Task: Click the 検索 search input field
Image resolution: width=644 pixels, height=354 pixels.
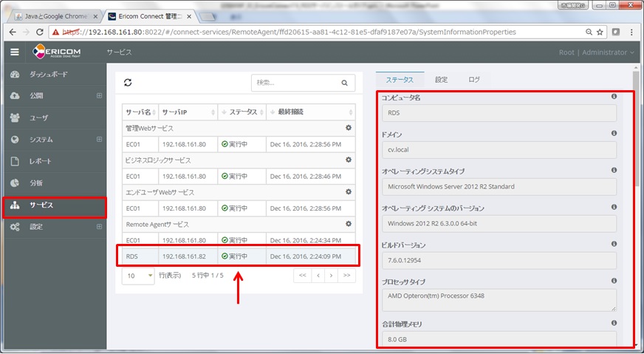Action: click(294, 84)
